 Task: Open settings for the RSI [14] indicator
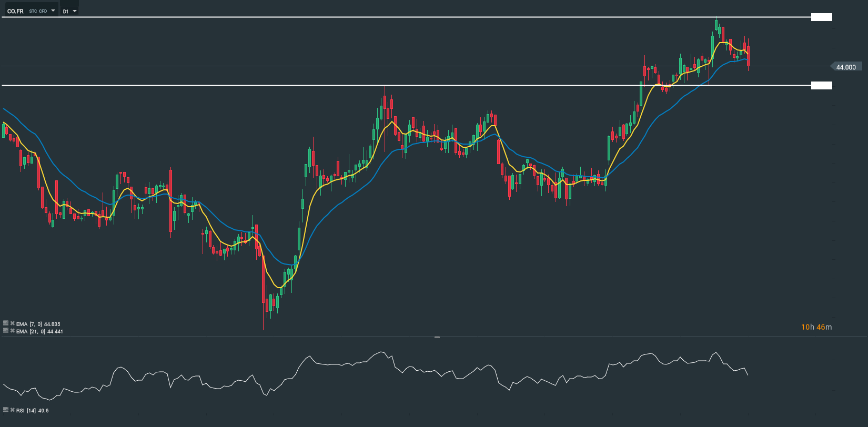click(x=6, y=410)
